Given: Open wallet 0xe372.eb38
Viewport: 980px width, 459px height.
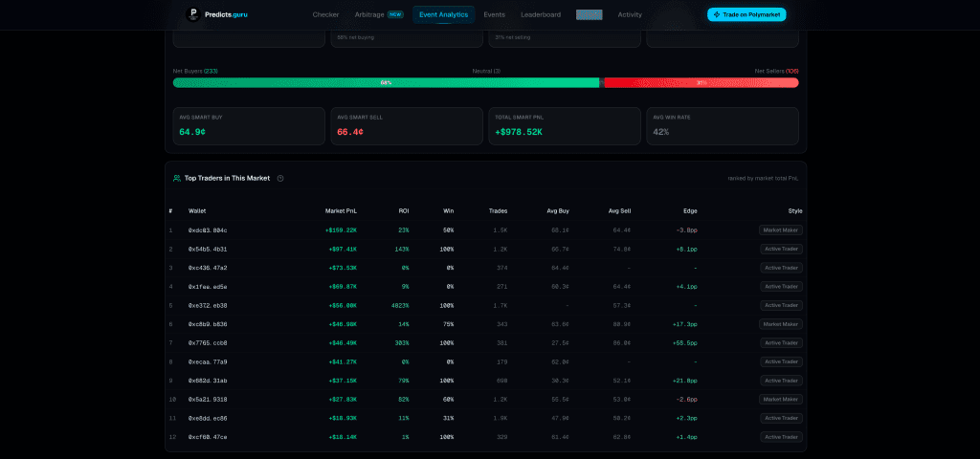Looking at the screenshot, I should (208, 305).
